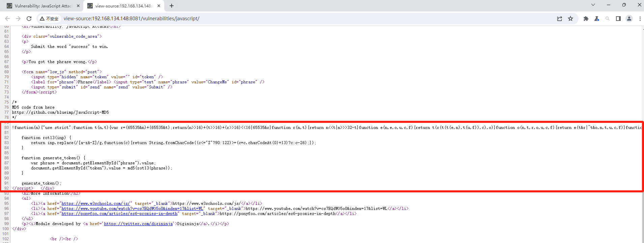The height and width of the screenshot is (243, 644).
Task: Open Chrome three-dot menu
Action: [x=640, y=19]
